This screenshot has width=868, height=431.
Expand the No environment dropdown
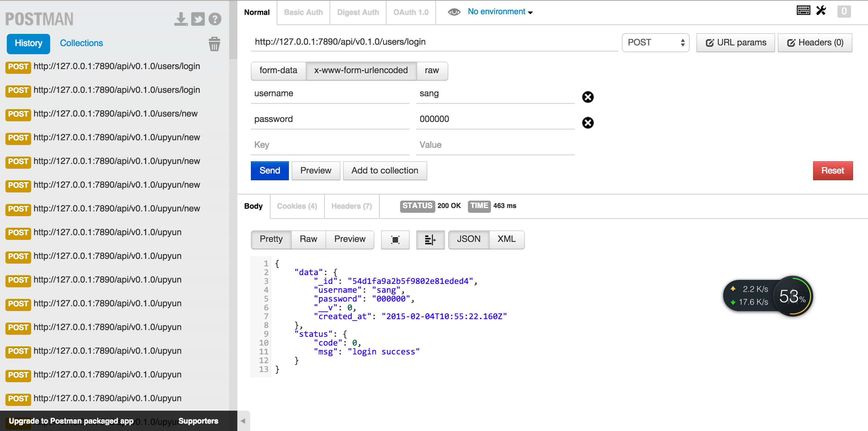[500, 12]
